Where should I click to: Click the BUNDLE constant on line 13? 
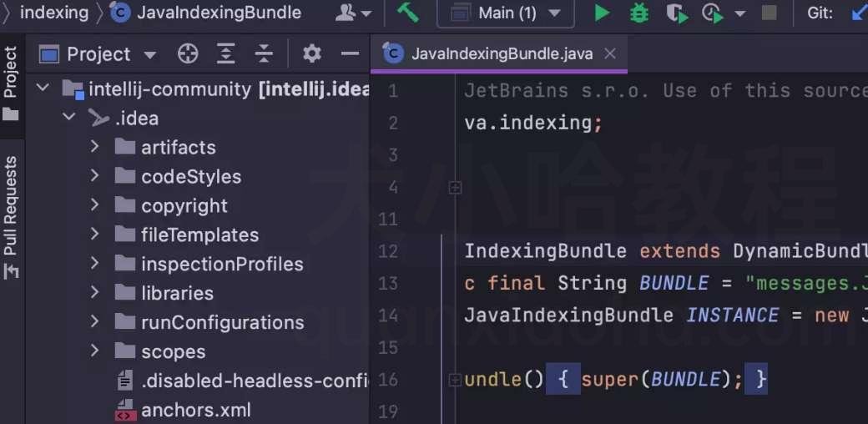pyautogui.click(x=674, y=284)
